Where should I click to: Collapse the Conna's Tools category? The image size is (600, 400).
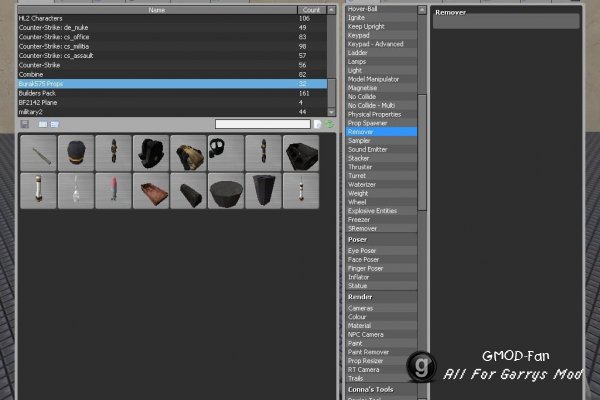(x=381, y=390)
